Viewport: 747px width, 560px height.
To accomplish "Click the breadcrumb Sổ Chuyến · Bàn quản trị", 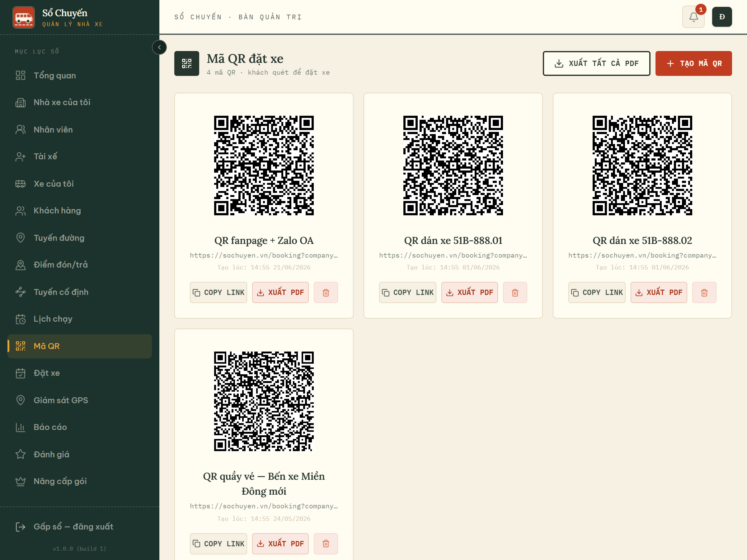I will (x=238, y=17).
